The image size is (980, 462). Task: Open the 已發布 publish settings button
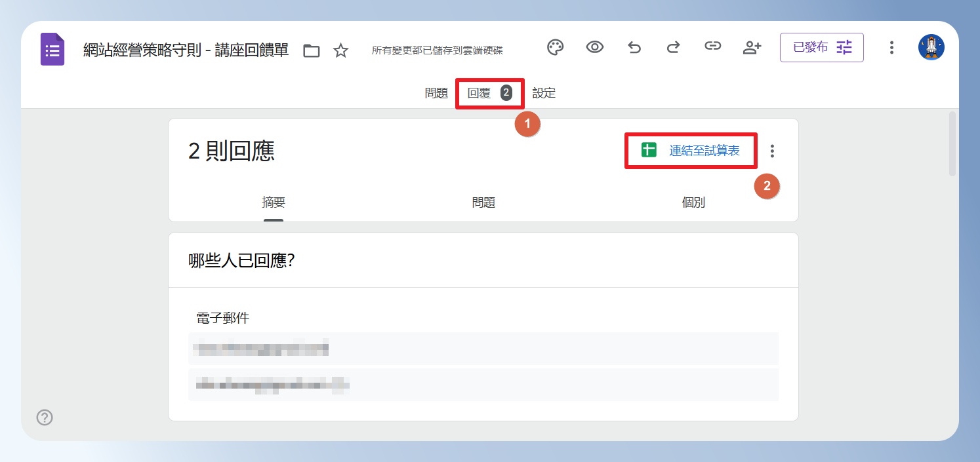pos(822,47)
